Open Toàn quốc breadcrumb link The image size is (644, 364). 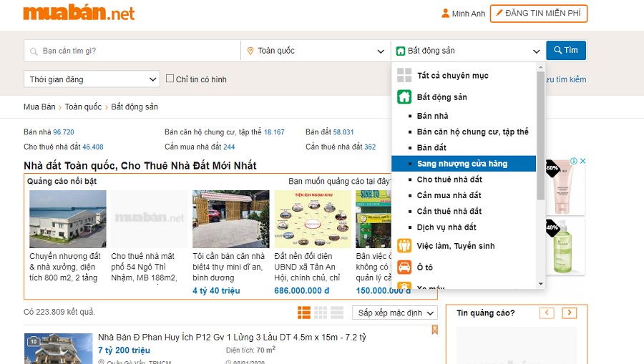coord(83,107)
